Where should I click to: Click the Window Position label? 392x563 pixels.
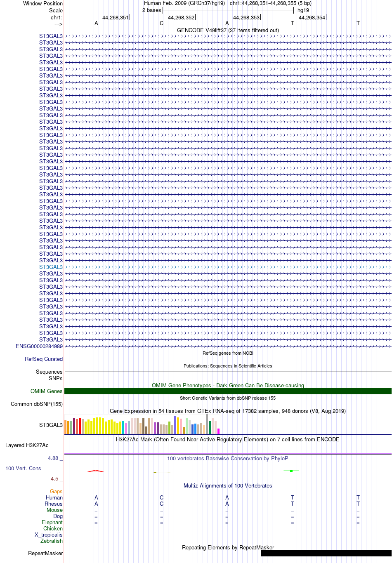pyautogui.click(x=43, y=3)
